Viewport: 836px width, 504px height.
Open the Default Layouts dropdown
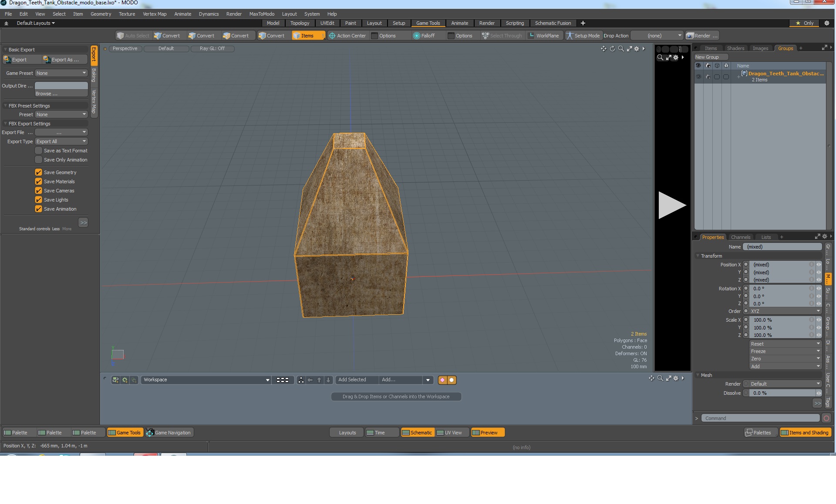pos(36,23)
